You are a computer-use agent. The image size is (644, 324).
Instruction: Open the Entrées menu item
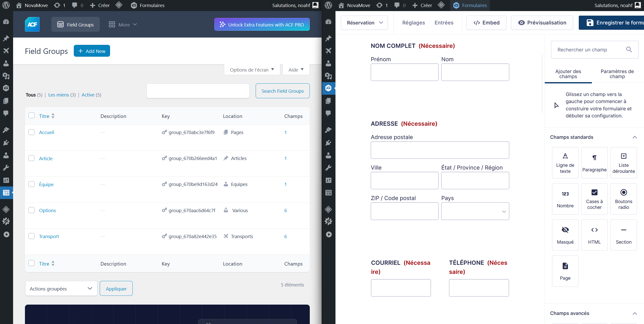pyautogui.click(x=444, y=23)
